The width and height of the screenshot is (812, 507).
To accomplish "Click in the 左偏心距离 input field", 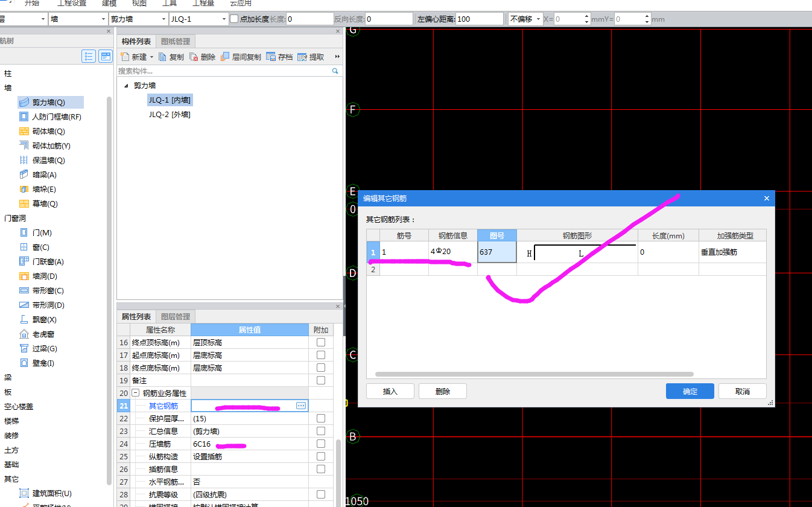I will (479, 19).
